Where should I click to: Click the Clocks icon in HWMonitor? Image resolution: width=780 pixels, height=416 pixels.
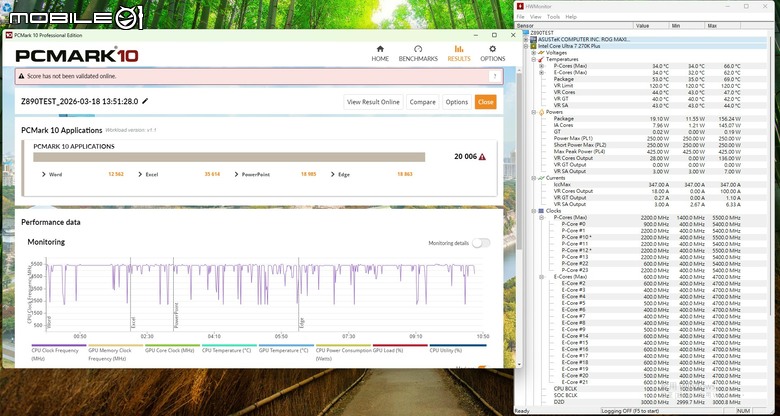coord(541,210)
